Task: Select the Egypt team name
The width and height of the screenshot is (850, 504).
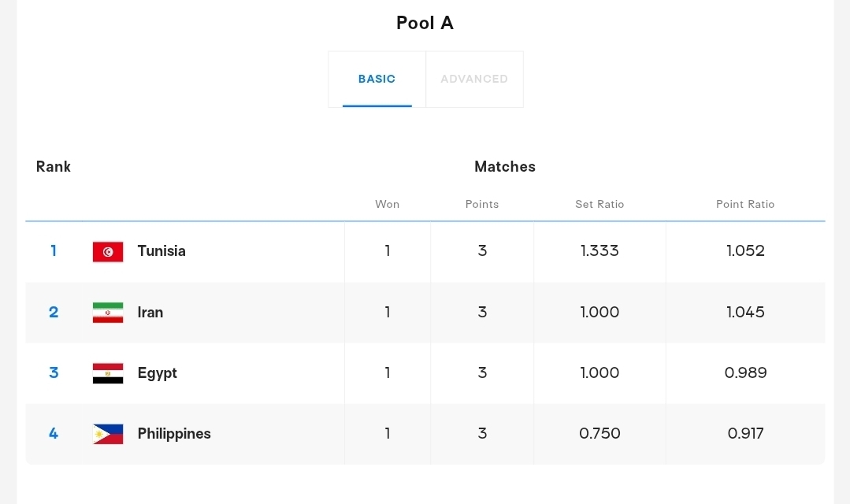Action: point(158,373)
